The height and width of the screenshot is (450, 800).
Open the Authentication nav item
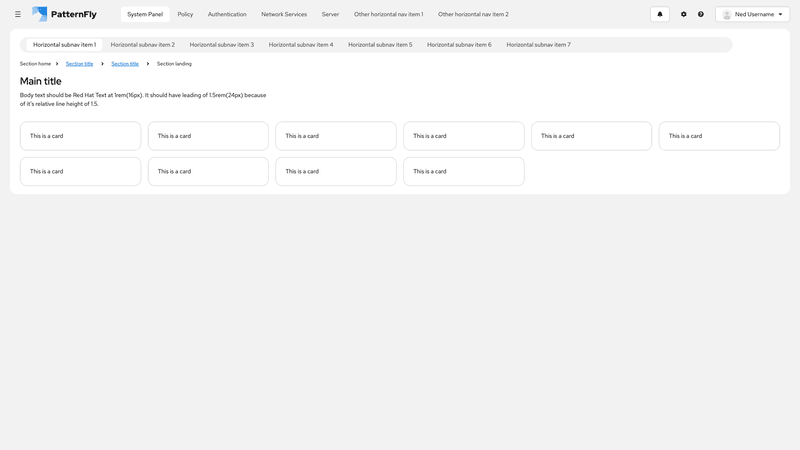[x=227, y=14]
